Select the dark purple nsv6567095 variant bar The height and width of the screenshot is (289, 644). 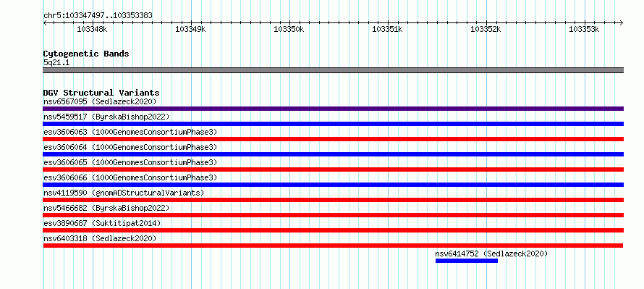click(333, 109)
